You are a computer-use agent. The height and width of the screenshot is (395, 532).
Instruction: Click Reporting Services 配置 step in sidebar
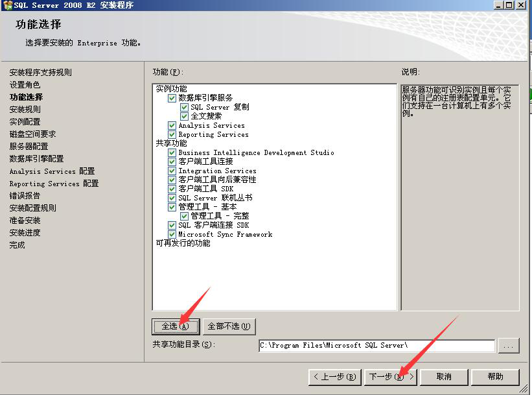click(x=54, y=184)
